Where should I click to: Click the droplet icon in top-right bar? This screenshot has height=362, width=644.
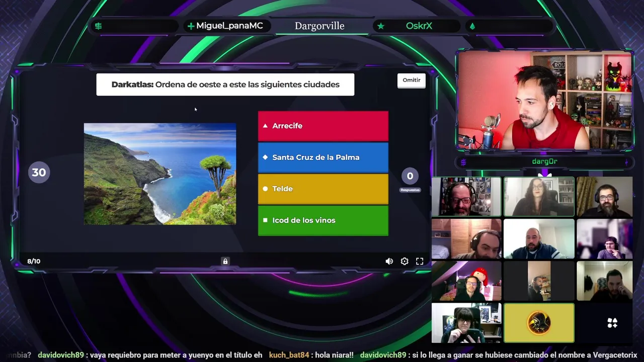[472, 26]
